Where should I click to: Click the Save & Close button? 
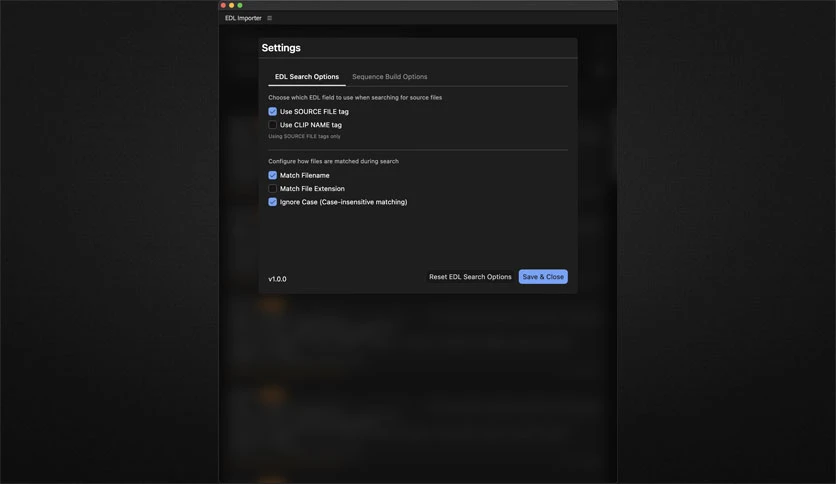543,277
